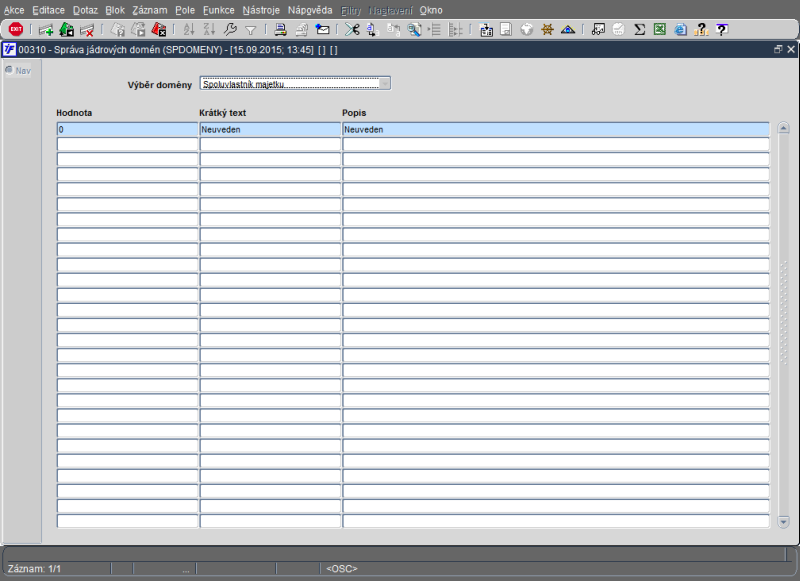Delete record using red X icon
The width and height of the screenshot is (800, 581).
point(87,30)
